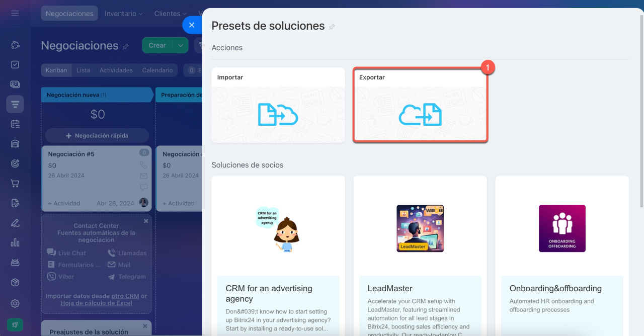This screenshot has height=336, width=644.
Task: Click the mail icon on Negociación #5
Action: pyautogui.click(x=144, y=176)
